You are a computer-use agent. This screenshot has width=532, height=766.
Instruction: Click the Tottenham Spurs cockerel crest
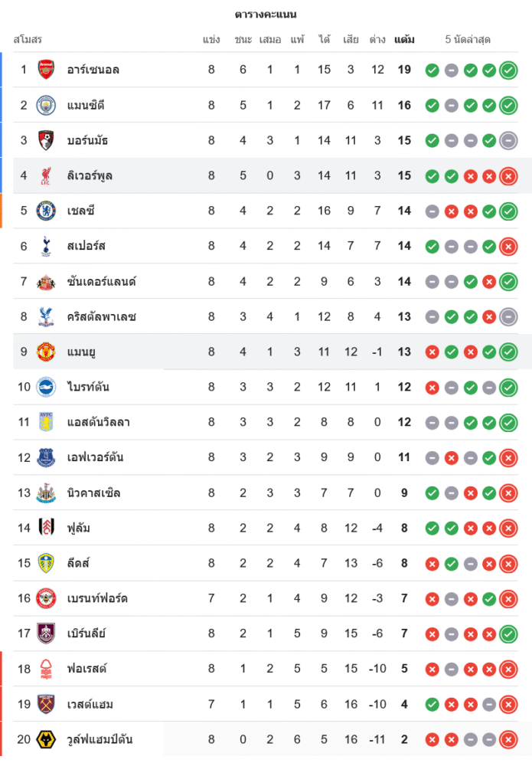tap(46, 246)
